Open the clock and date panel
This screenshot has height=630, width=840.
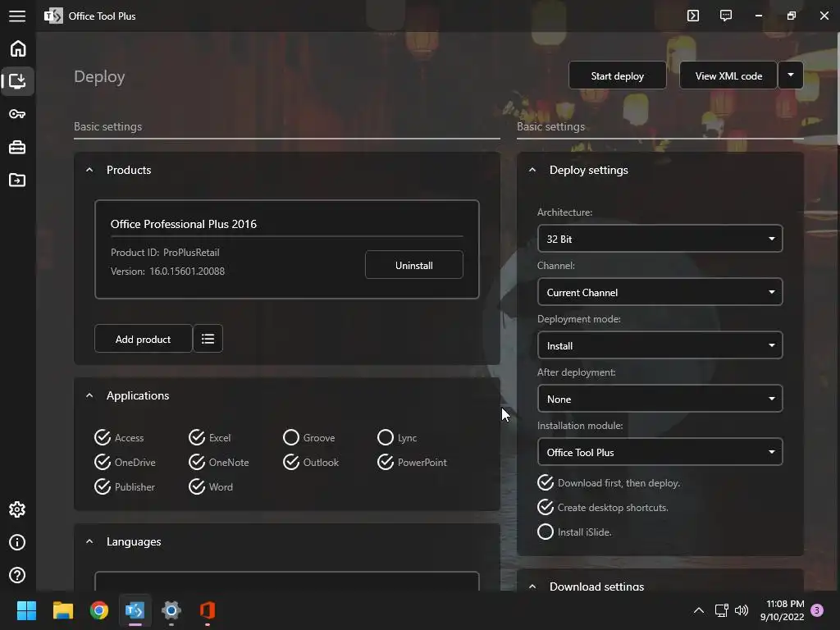point(782,610)
